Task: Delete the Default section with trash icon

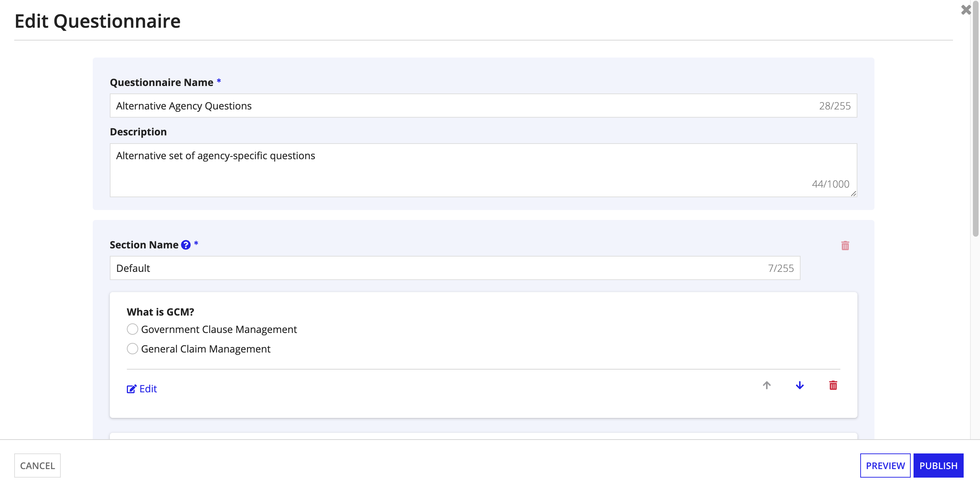Action: pyautogui.click(x=845, y=246)
